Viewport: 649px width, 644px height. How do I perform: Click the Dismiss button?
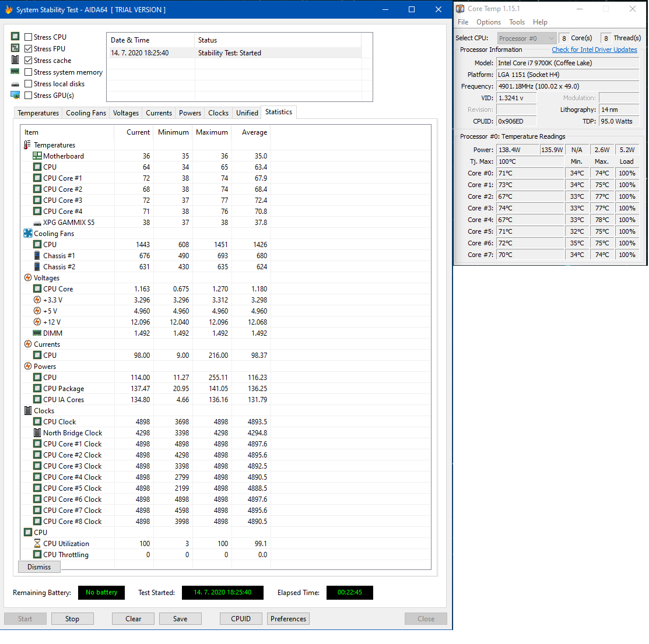pos(39,567)
